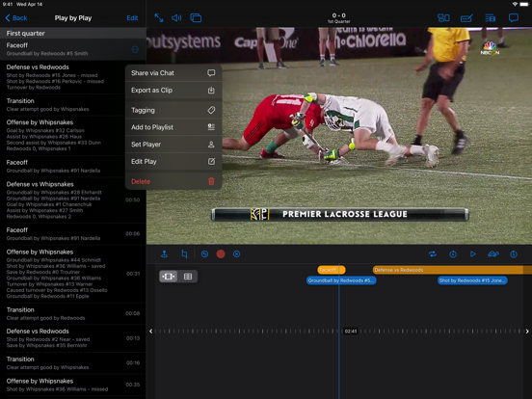
Task: Check Wi-Fi status icon in status bar
Action: (515, 4)
